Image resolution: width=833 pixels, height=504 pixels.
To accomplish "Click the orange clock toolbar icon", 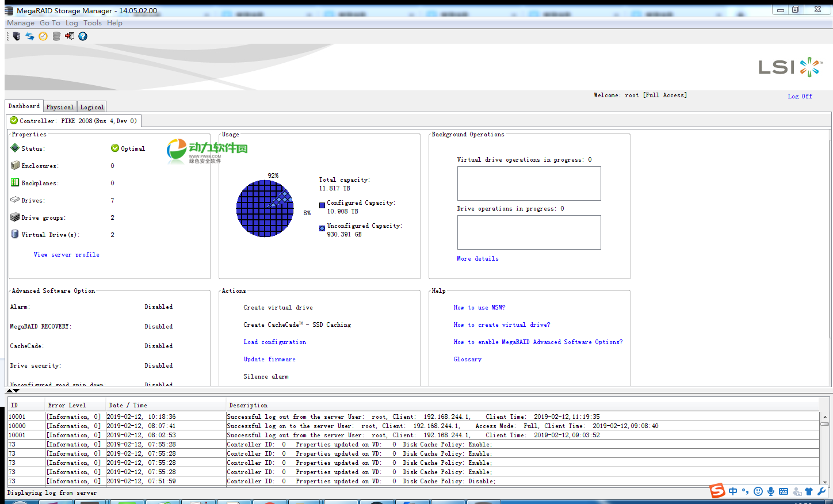I will (43, 36).
